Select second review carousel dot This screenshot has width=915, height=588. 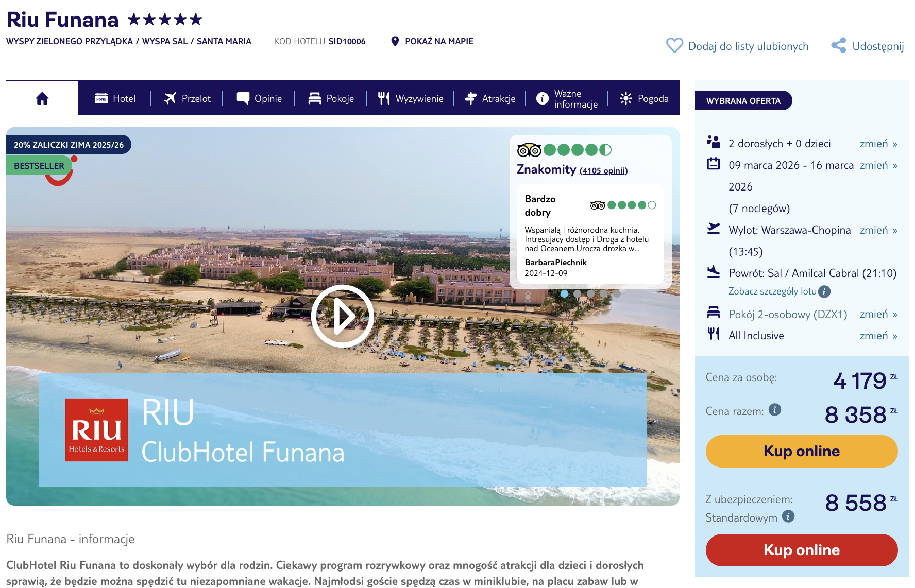578,293
